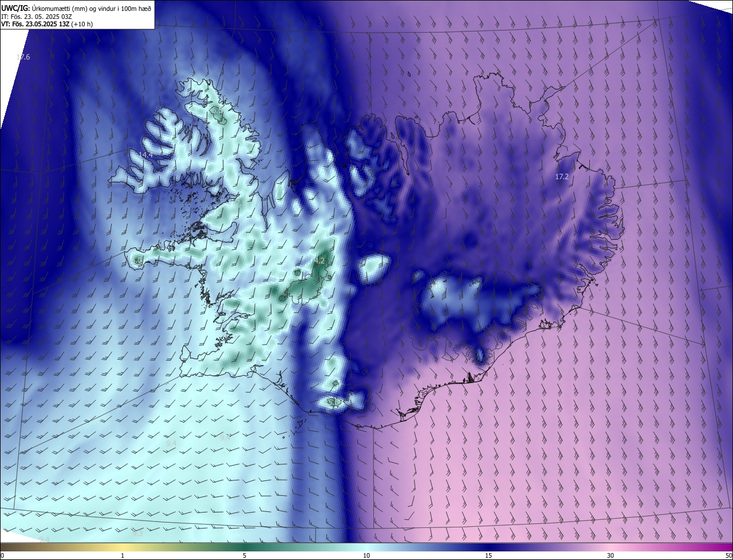Click the 17.6 value label on the map
733x560 pixels.
(23, 57)
